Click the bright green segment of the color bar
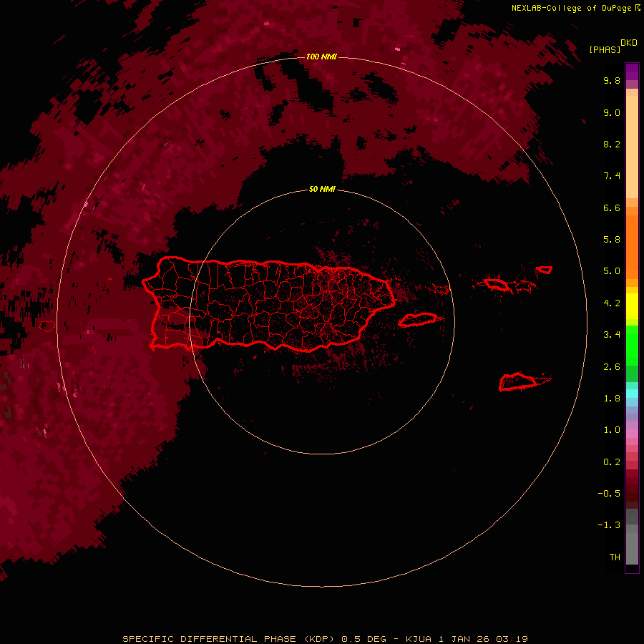The image size is (644, 644). click(x=632, y=345)
